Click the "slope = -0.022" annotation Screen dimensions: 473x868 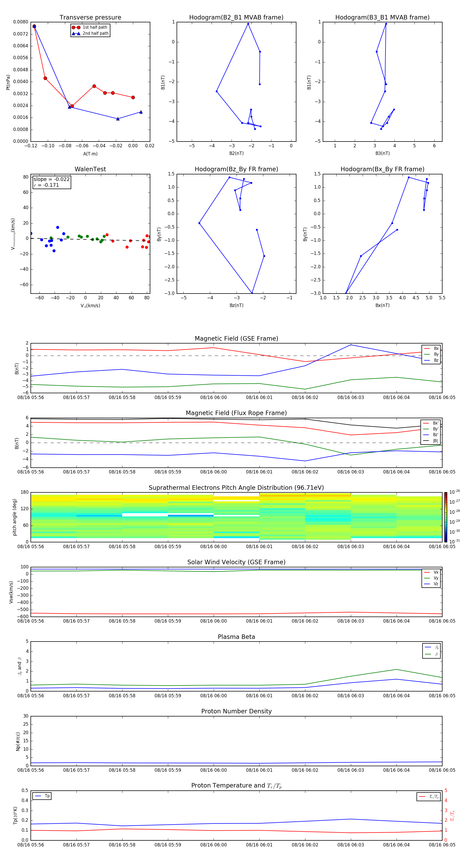pyautogui.click(x=52, y=179)
